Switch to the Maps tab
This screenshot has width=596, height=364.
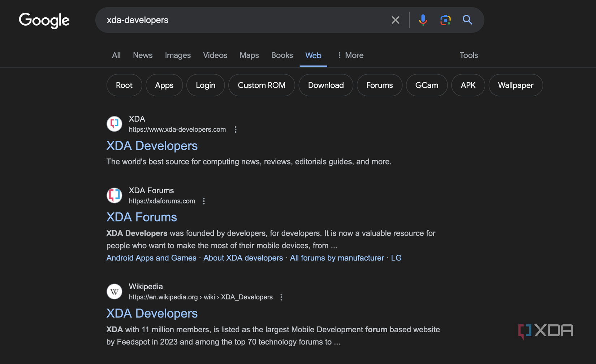[x=249, y=55]
